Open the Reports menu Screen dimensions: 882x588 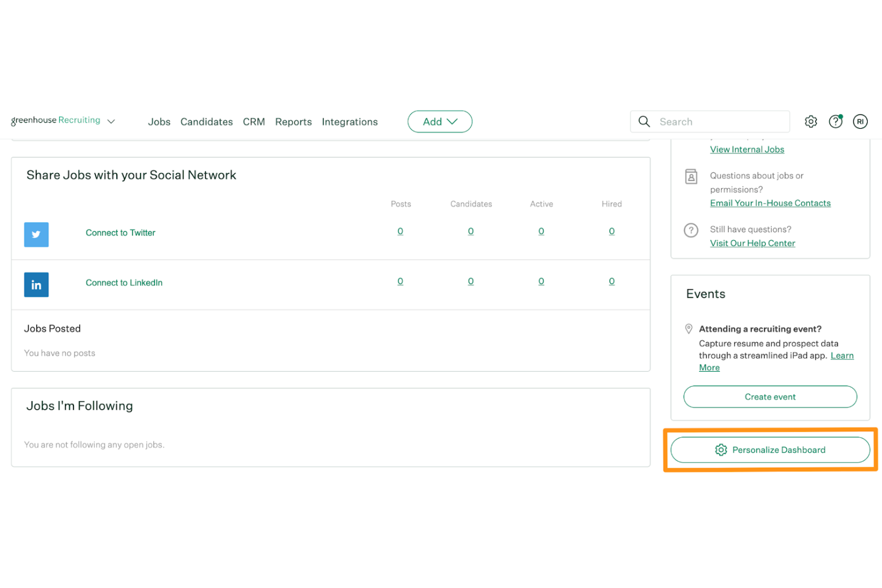click(293, 122)
